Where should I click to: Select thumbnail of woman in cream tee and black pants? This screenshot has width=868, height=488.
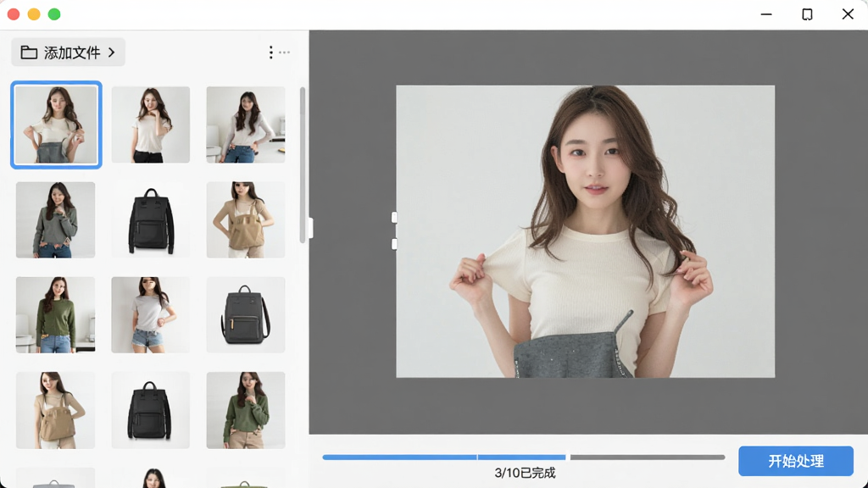(151, 125)
